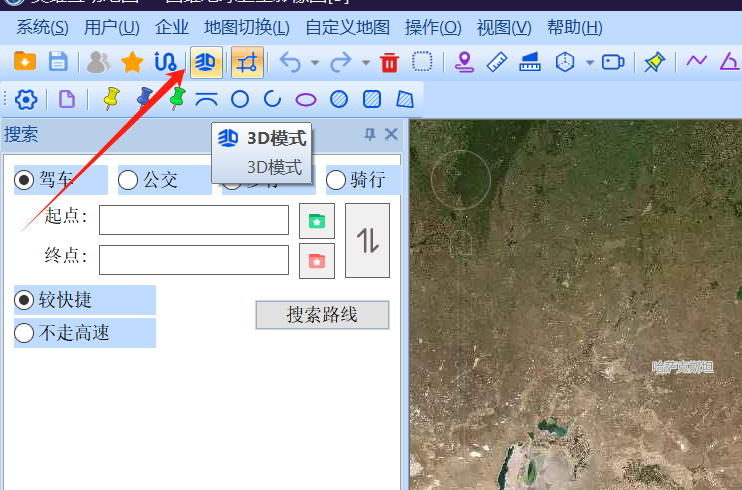Image resolution: width=742 pixels, height=490 pixels.
Task: Click the undo arrow icon
Action: tap(290, 62)
